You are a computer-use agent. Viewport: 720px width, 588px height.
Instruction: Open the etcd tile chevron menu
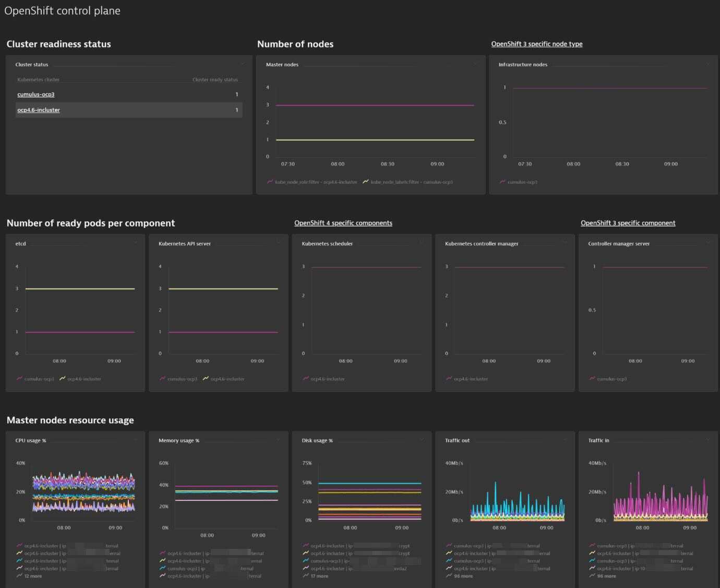(x=136, y=243)
